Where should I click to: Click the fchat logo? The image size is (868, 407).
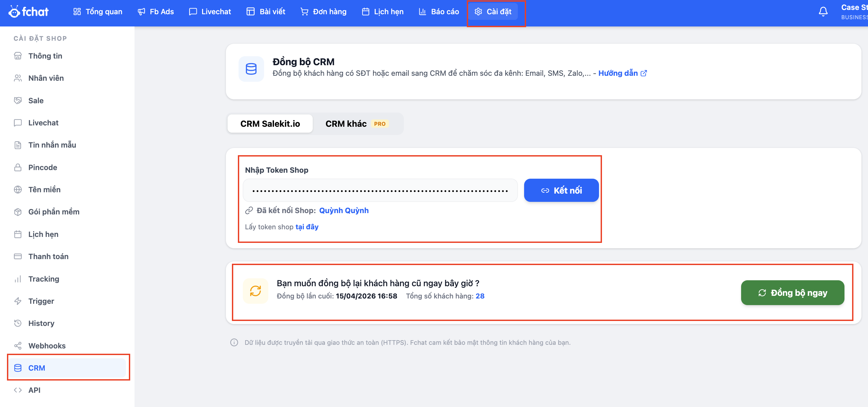click(x=28, y=12)
